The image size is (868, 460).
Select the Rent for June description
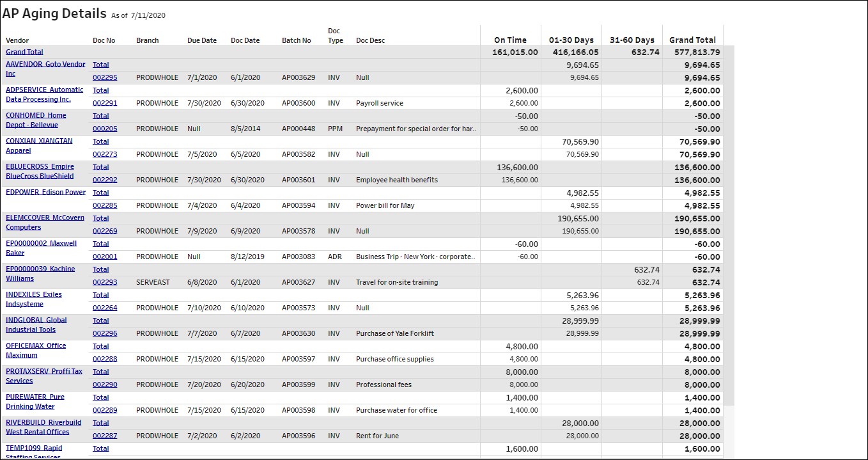click(377, 436)
